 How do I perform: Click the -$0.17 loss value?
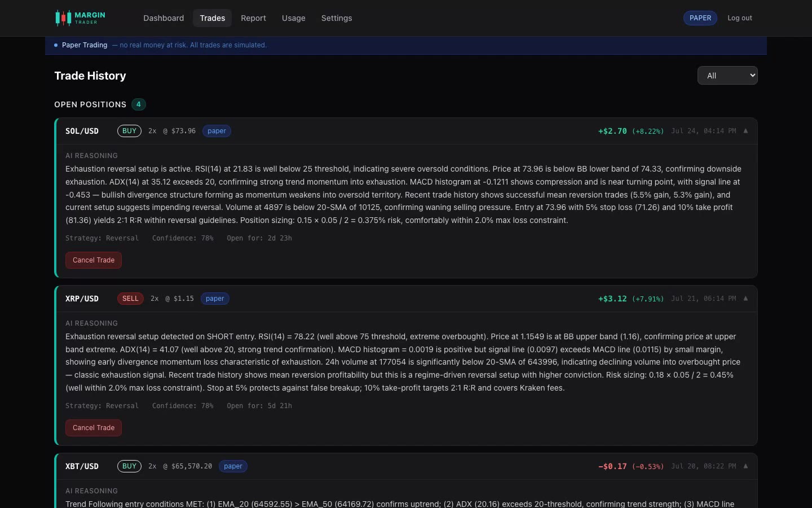612,466
